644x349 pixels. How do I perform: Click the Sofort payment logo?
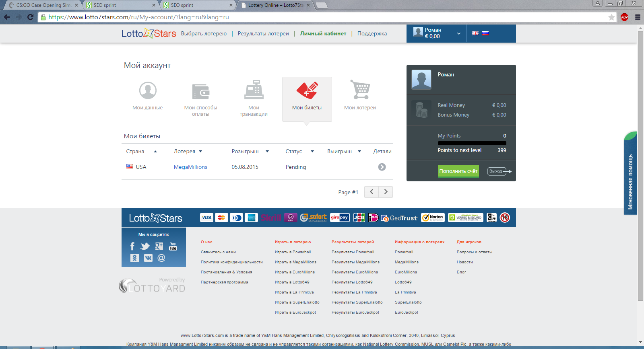(x=314, y=218)
